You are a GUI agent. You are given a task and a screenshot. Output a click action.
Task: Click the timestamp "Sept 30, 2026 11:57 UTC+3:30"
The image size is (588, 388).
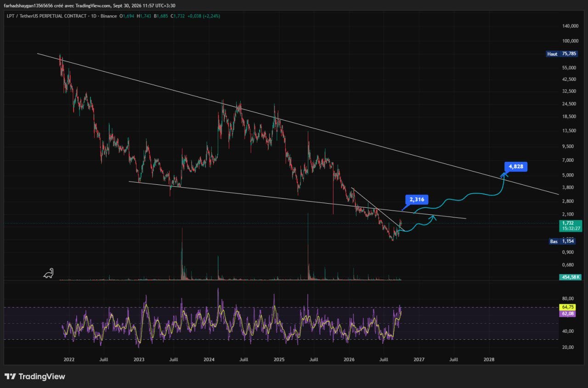[x=144, y=5]
